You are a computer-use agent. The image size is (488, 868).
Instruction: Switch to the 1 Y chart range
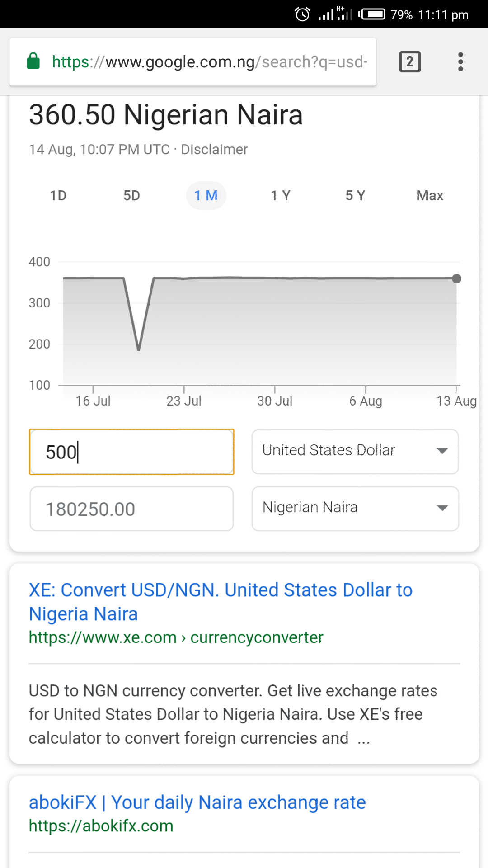coord(281,195)
